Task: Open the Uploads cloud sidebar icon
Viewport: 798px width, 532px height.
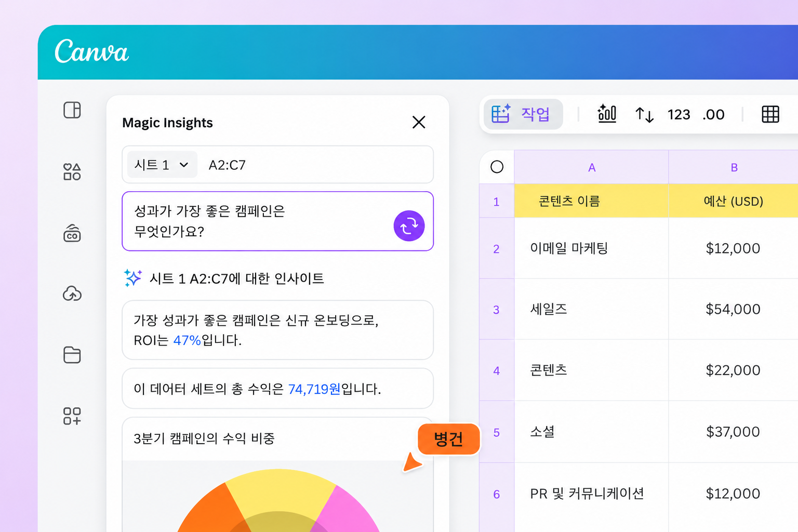Action: (72, 294)
